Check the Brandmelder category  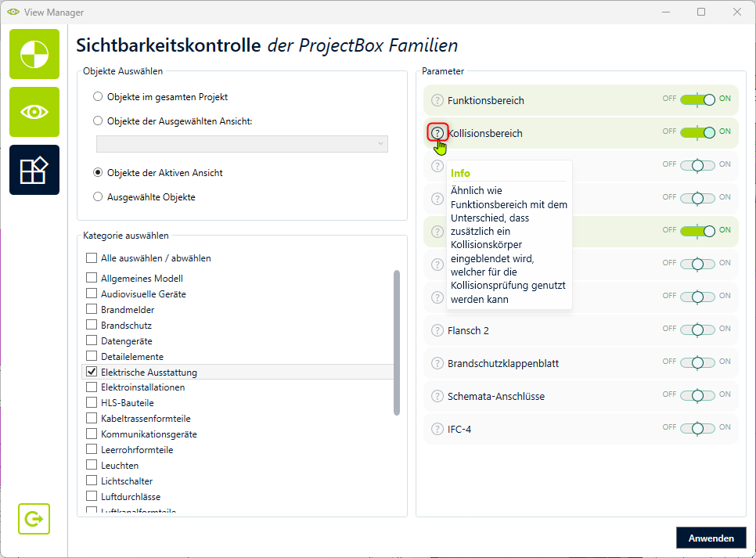[x=92, y=309]
